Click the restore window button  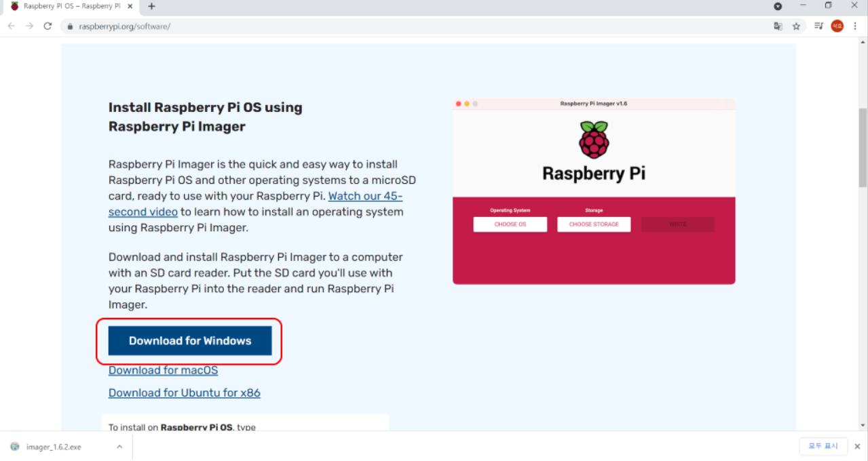(828, 5)
